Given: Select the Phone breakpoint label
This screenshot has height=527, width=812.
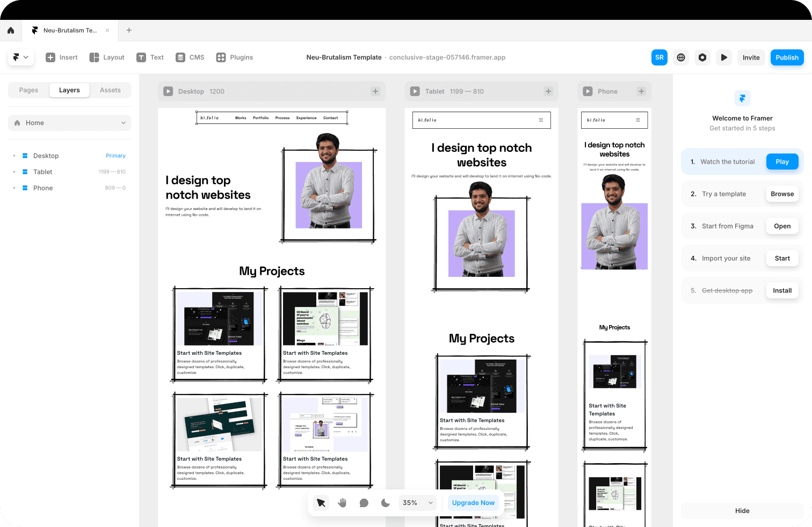Looking at the screenshot, I should pos(608,91).
